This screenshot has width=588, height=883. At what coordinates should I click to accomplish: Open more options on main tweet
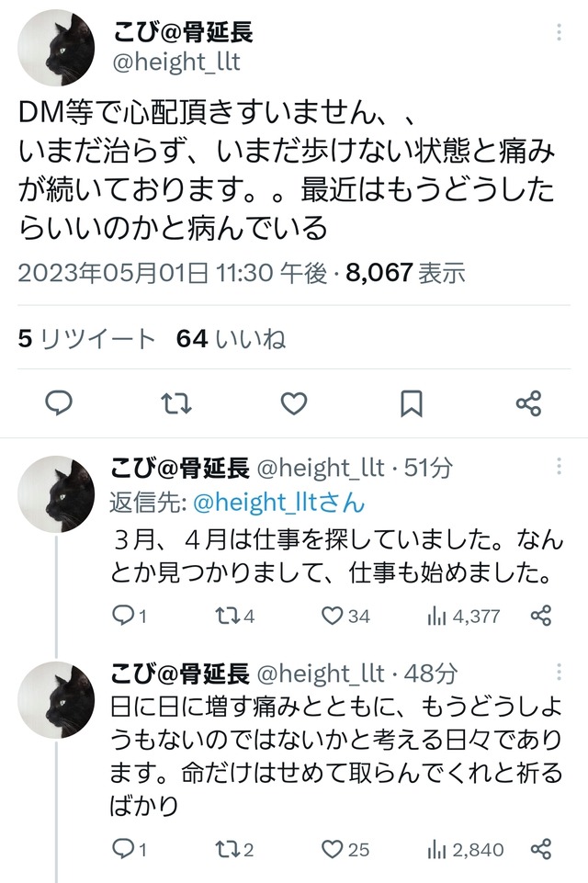pos(560,34)
